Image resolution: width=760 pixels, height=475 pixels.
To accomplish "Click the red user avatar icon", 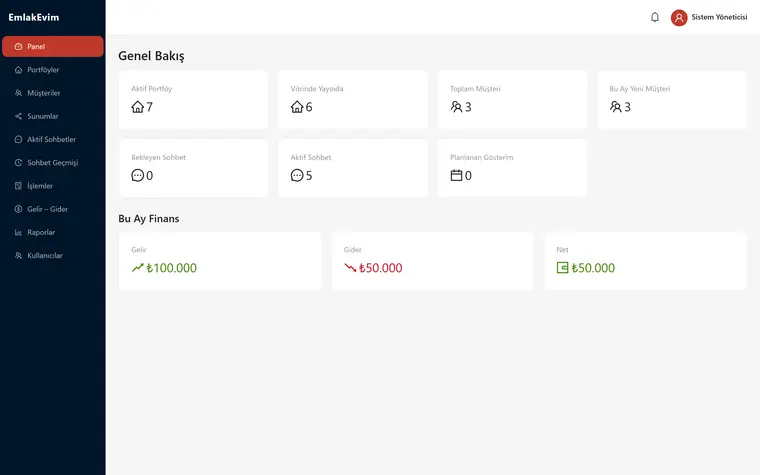I will (679, 18).
